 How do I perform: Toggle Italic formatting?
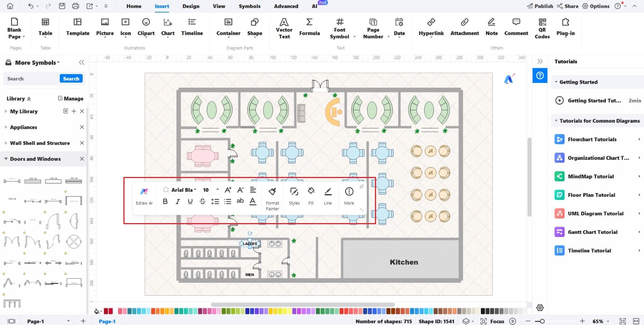[x=177, y=201]
